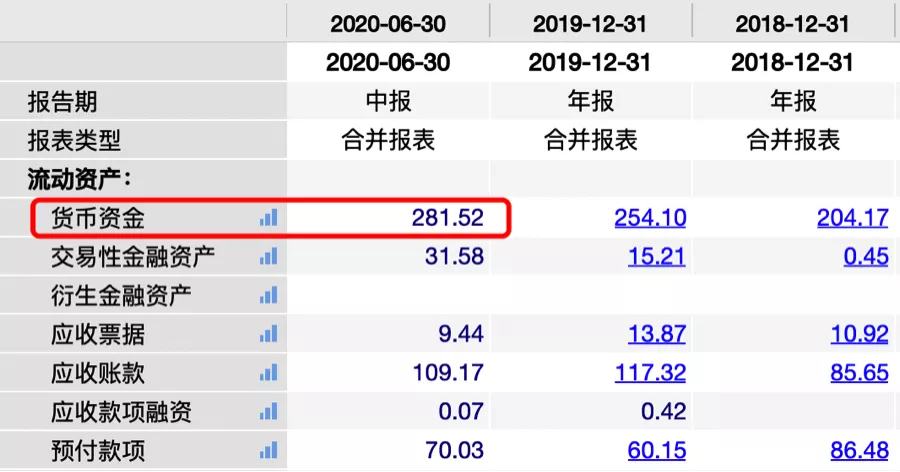
Task: Open 254.10 link for 货币资金 2019
Action: (x=650, y=218)
